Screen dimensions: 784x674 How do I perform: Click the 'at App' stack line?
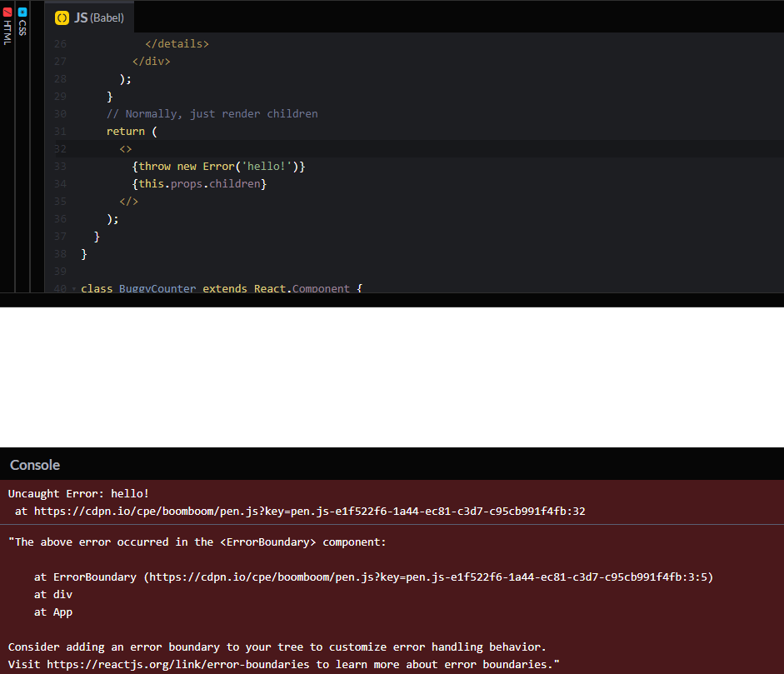pyautogui.click(x=53, y=612)
